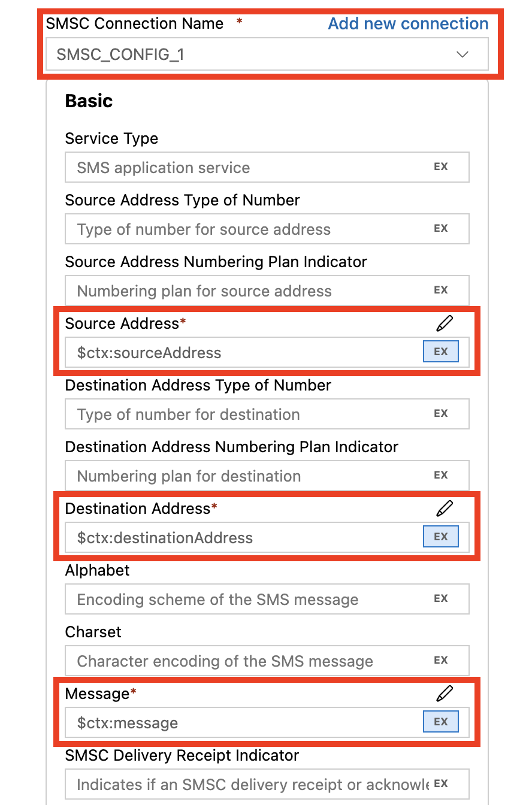The width and height of the screenshot is (532, 805).
Task: Open the SMSC Connection Name dropdown
Action: click(x=267, y=55)
